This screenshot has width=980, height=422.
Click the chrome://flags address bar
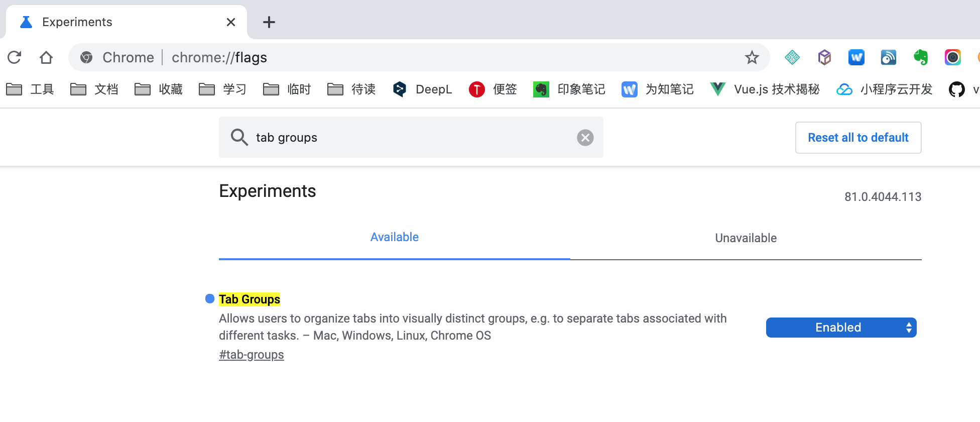click(x=402, y=57)
